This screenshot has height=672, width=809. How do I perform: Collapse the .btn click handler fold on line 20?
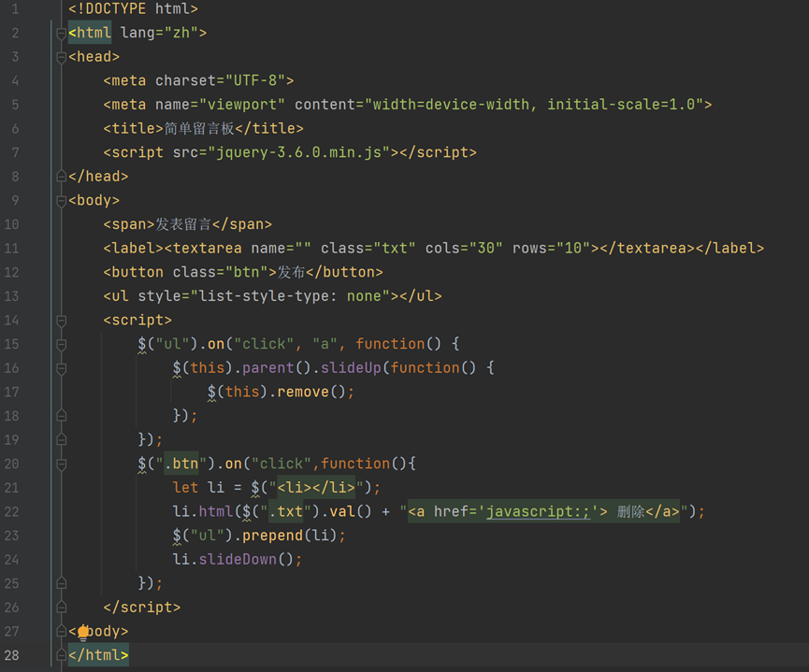[61, 465]
